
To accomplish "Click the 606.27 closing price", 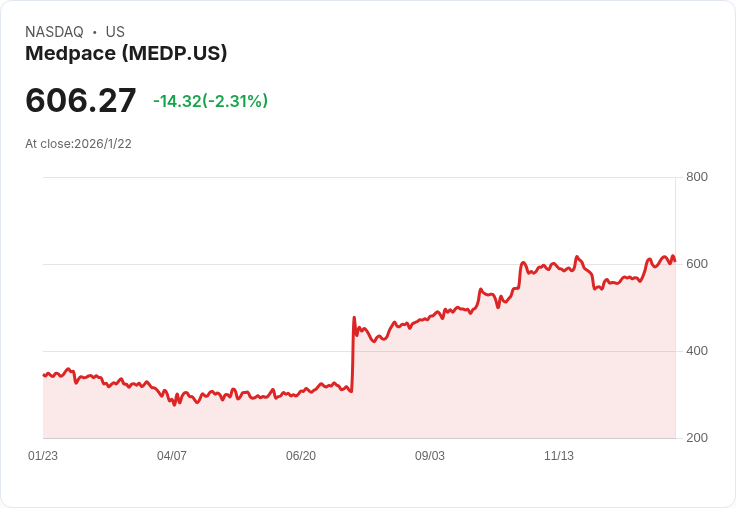I will tap(81, 100).
